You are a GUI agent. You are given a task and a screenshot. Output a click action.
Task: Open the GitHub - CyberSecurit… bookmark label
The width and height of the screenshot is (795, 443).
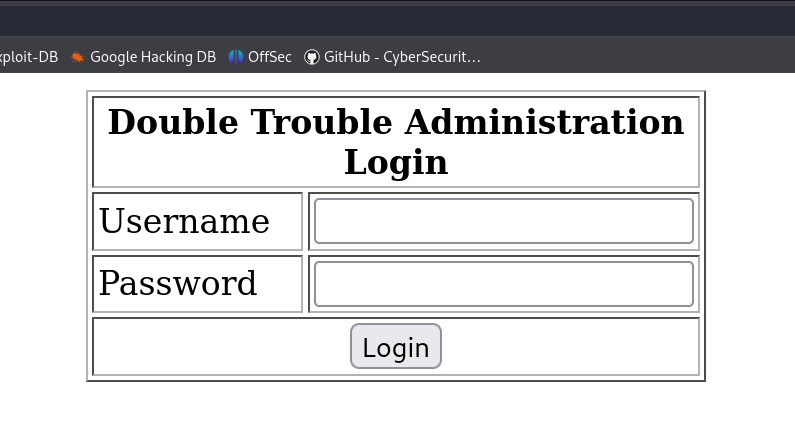(402, 57)
